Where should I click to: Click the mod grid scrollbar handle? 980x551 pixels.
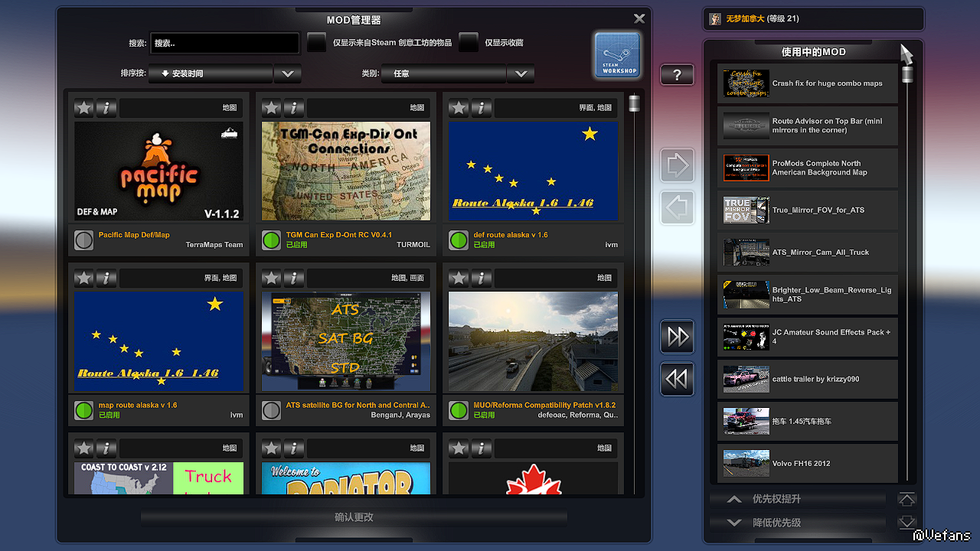point(634,103)
